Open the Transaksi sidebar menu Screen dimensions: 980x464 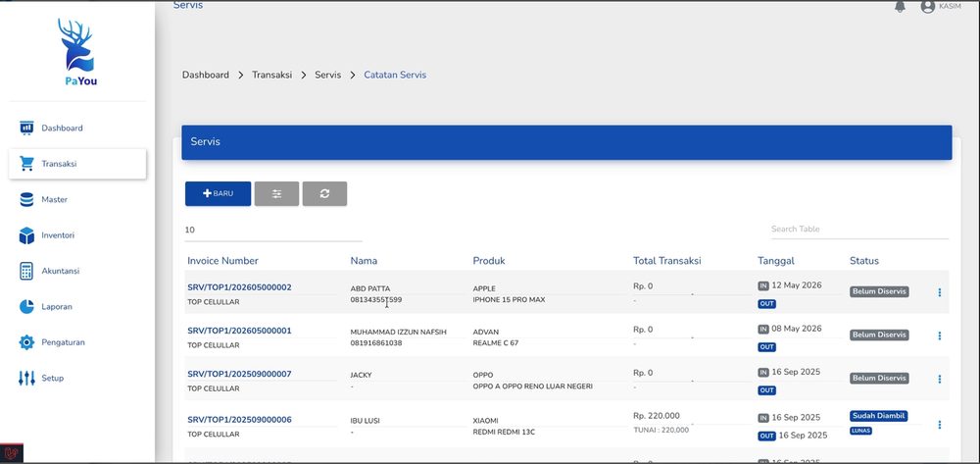pos(77,164)
